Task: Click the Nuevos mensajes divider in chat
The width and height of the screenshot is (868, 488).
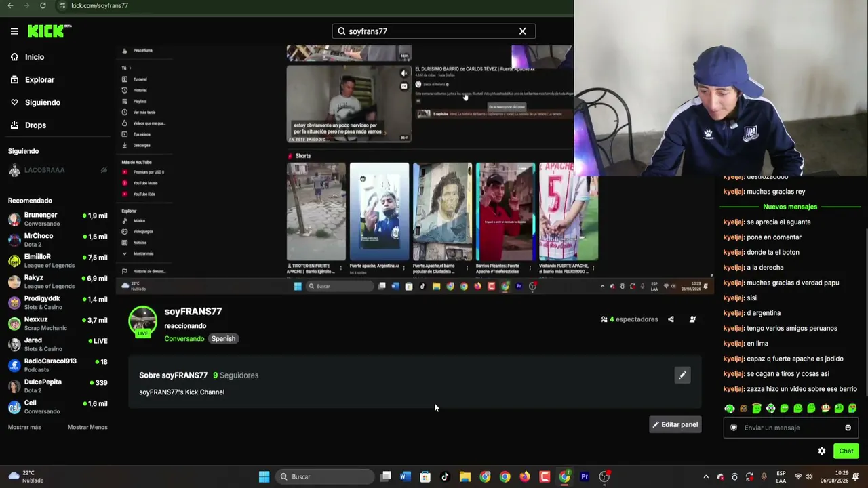Action: [x=790, y=207]
